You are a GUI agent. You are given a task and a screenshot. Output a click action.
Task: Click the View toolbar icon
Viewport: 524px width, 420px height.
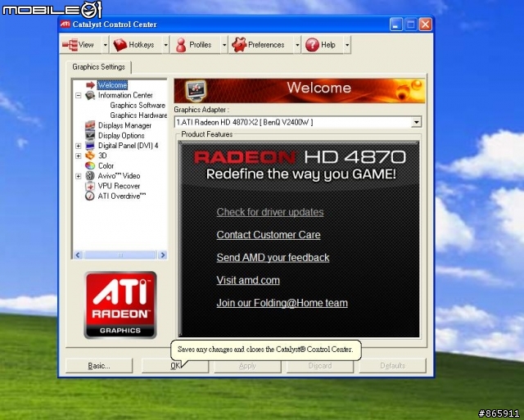[70, 44]
